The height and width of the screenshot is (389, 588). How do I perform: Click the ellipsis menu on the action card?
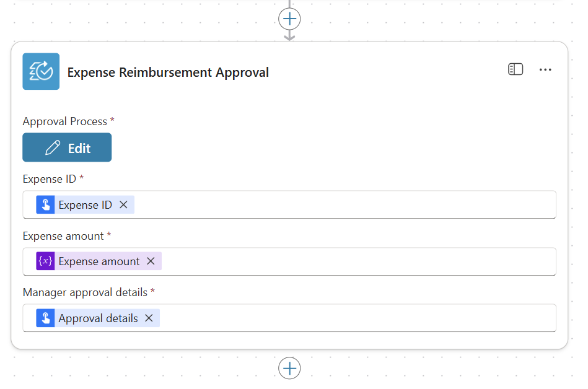click(545, 69)
